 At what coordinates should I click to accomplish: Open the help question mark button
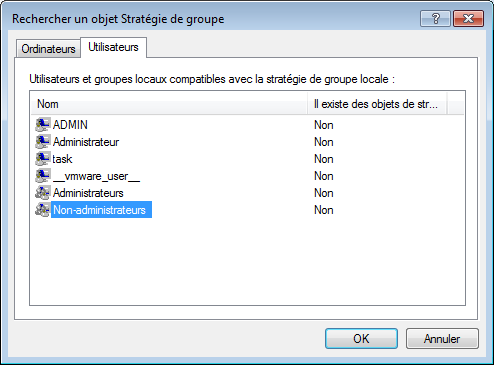[435, 18]
